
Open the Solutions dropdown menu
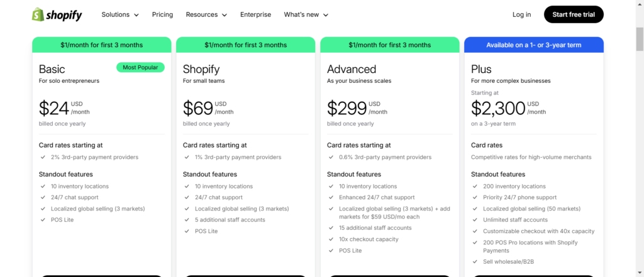coord(120,15)
